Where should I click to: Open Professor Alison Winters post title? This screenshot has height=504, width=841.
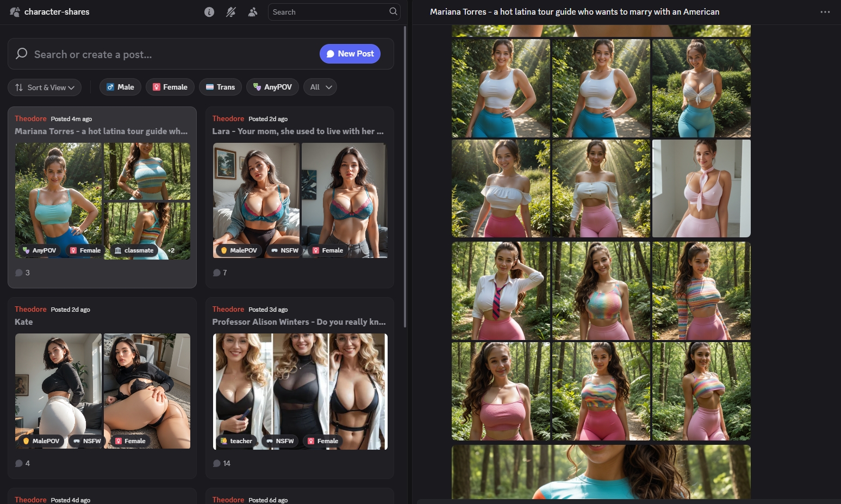pyautogui.click(x=299, y=322)
